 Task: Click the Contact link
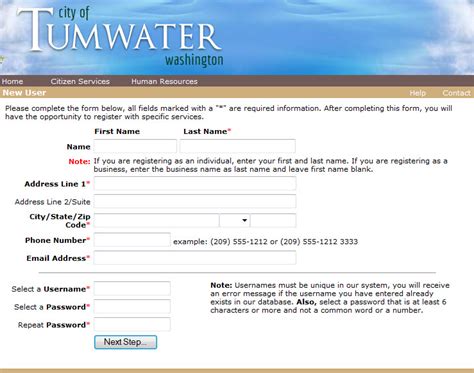[456, 93]
